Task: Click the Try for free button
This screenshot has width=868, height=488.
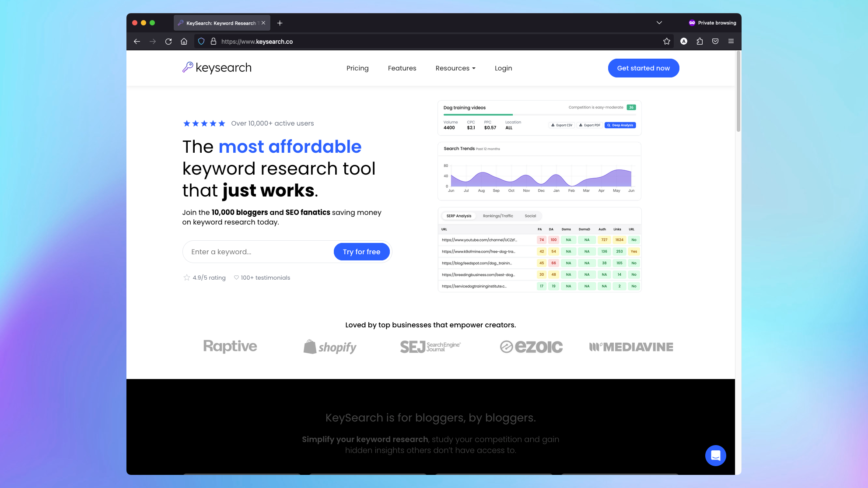Action: [x=361, y=252]
